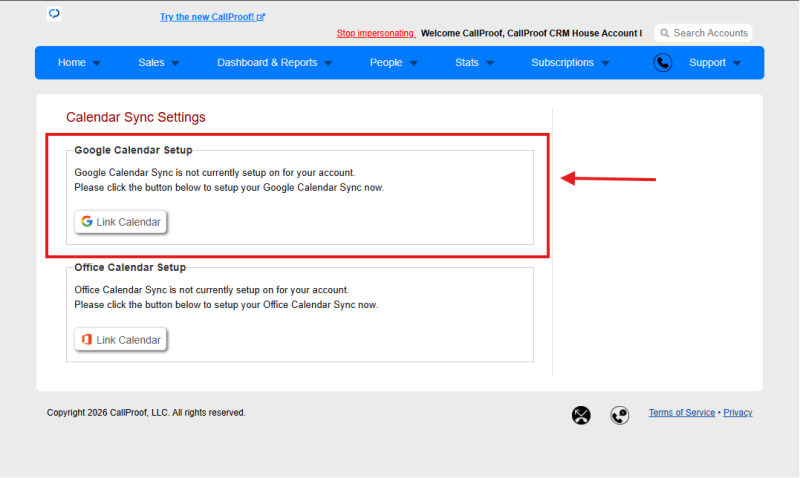Focus the Search Accounts input field
This screenshot has width=800, height=478.
pyautogui.click(x=703, y=33)
